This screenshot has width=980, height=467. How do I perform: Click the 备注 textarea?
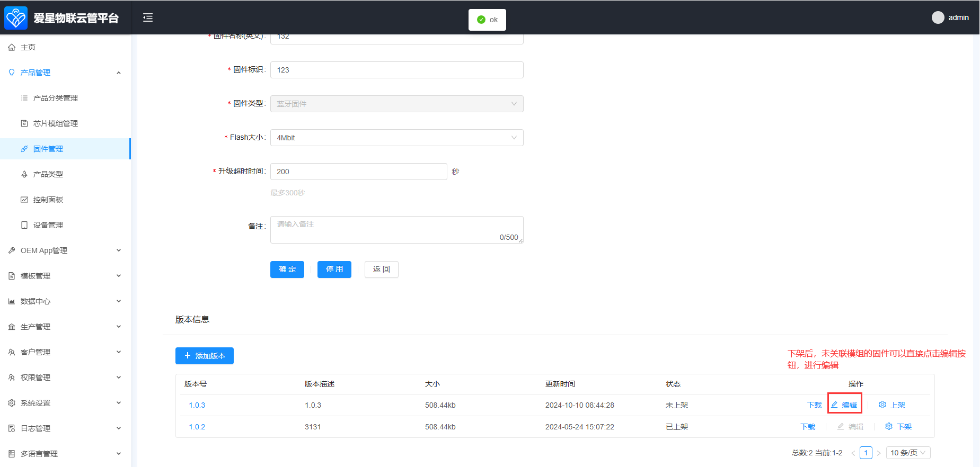tap(397, 230)
